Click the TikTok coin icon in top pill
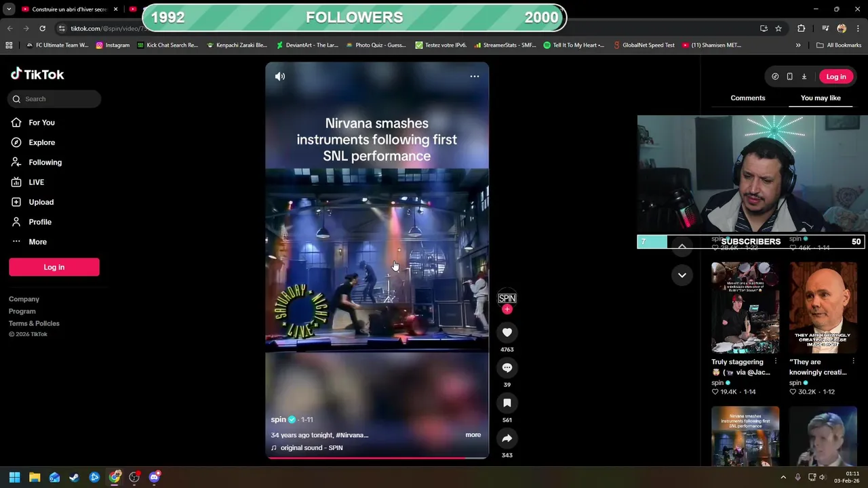 point(775,77)
